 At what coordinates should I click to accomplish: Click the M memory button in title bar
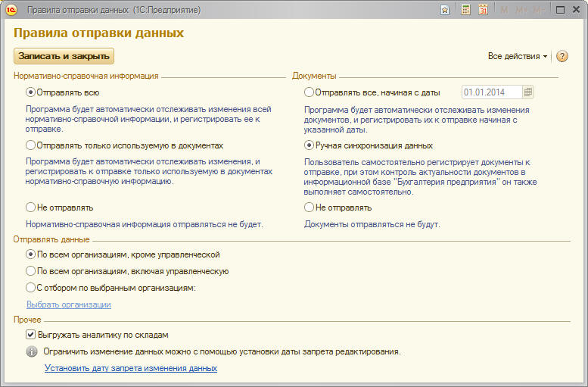[504, 10]
